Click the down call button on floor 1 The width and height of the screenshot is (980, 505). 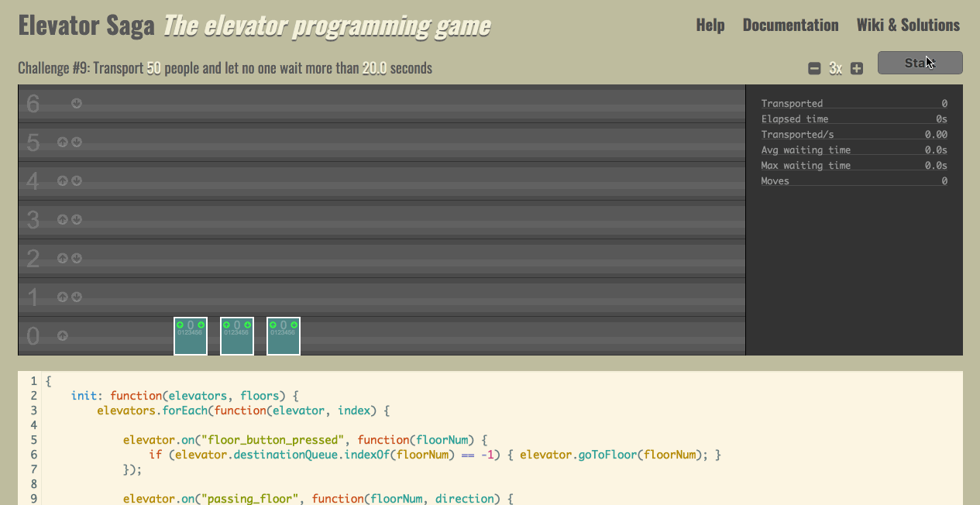pyautogui.click(x=77, y=297)
